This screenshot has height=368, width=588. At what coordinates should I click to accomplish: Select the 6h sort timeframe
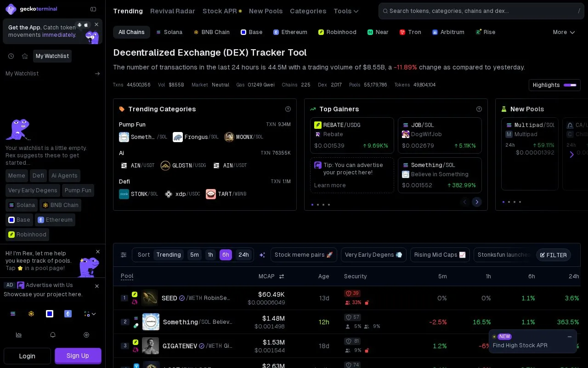tap(226, 255)
